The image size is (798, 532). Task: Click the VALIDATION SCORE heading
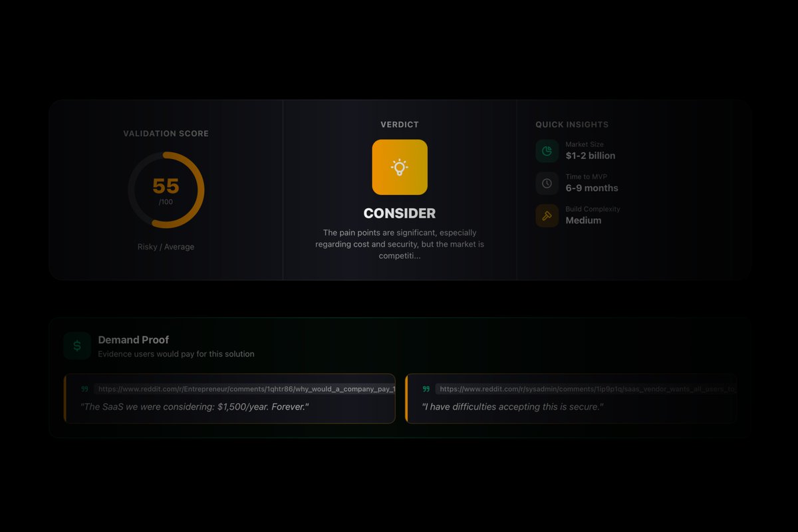point(166,134)
